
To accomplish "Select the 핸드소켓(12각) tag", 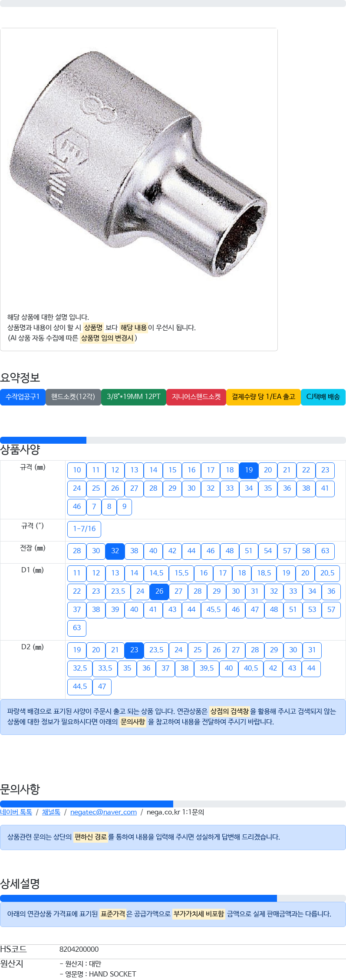I will [x=73, y=397].
